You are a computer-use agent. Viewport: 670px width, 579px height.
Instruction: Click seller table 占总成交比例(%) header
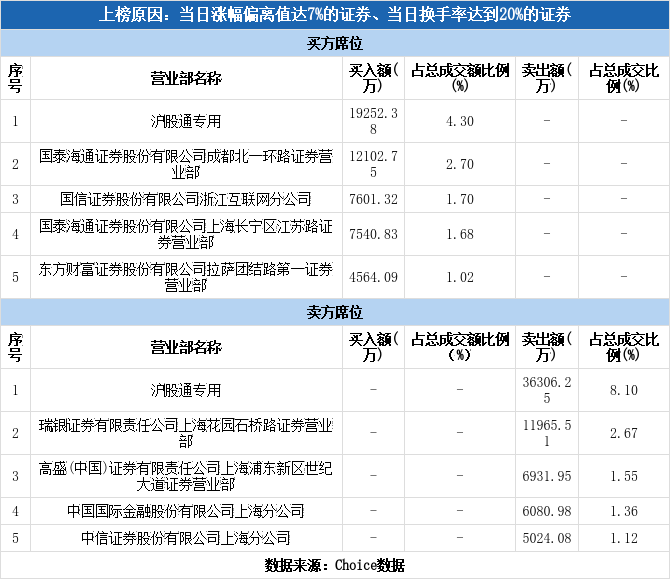(x=624, y=347)
